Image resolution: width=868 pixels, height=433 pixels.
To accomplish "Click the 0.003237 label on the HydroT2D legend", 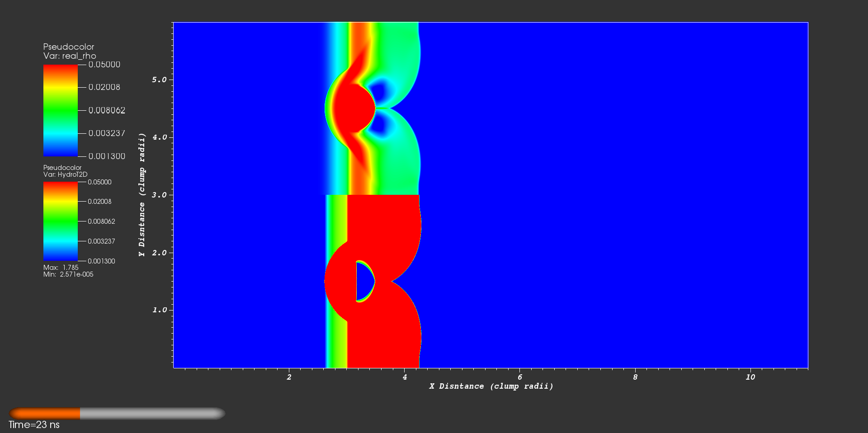I will pos(101,241).
